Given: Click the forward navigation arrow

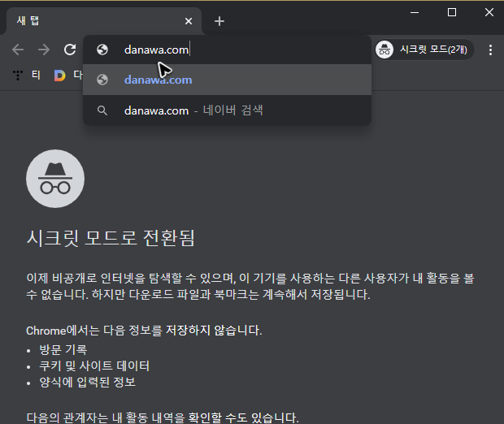Looking at the screenshot, I should (44, 50).
